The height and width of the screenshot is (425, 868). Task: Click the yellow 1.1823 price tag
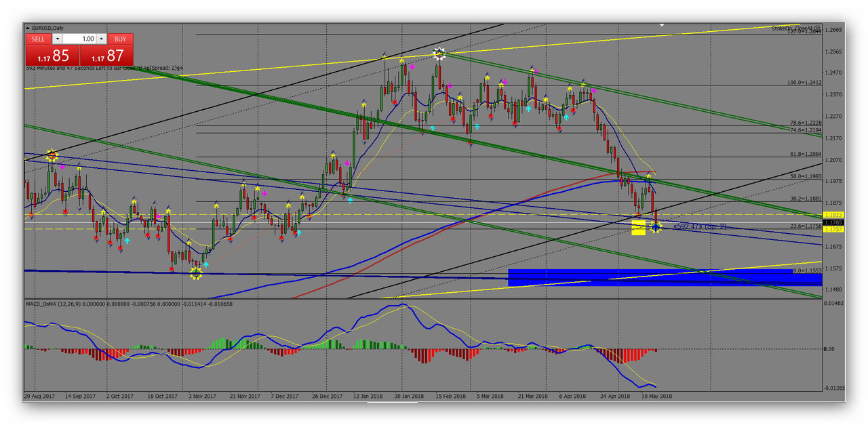(833, 214)
